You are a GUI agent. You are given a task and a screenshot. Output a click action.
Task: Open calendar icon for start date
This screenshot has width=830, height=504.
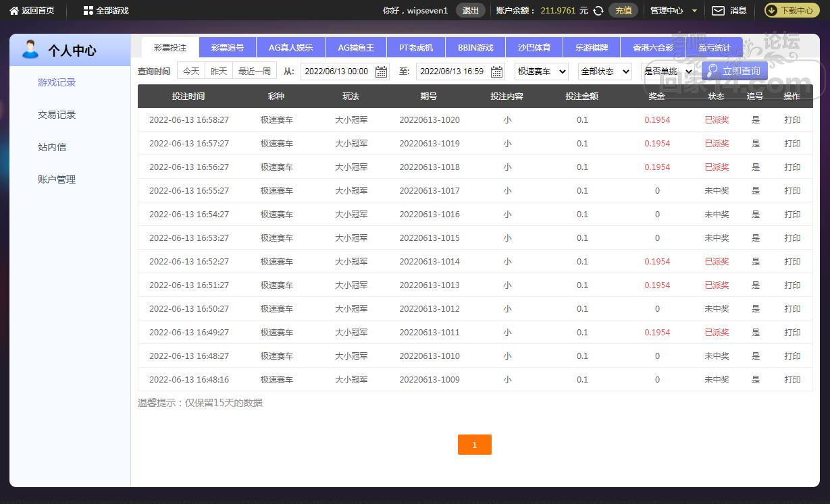coord(381,72)
